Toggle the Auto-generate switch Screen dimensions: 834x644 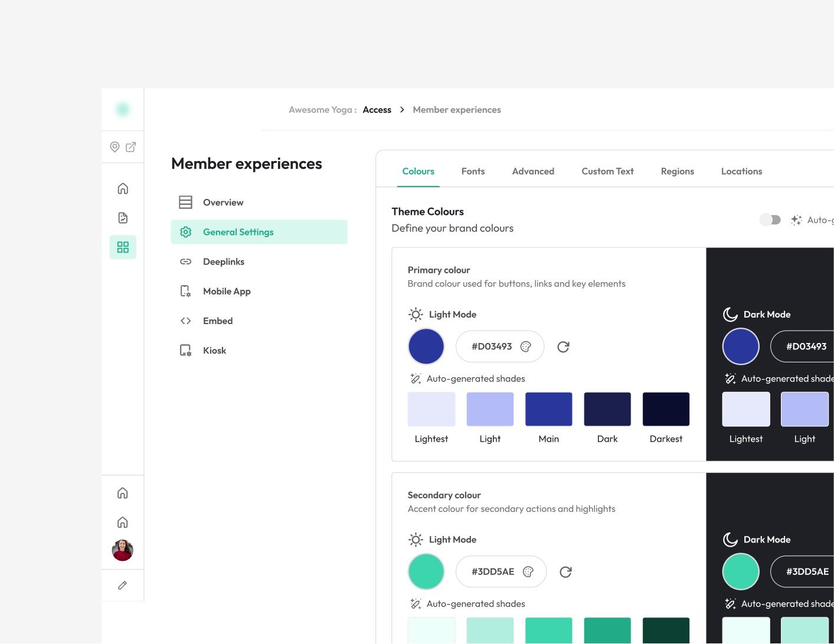click(770, 220)
